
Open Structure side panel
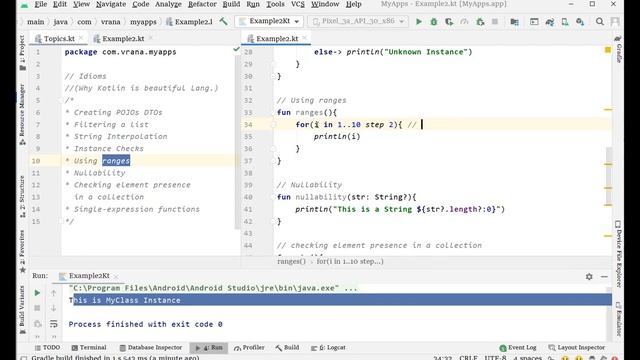click(22, 196)
